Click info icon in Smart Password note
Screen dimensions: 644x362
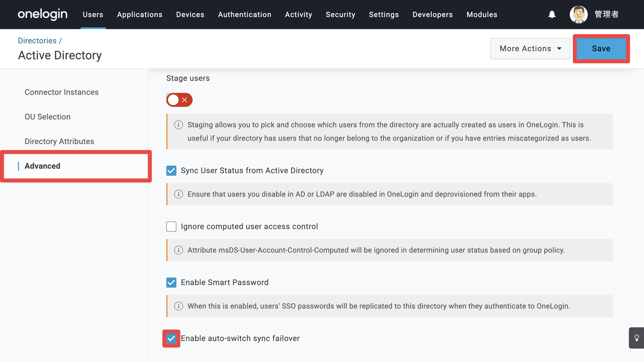click(x=179, y=306)
